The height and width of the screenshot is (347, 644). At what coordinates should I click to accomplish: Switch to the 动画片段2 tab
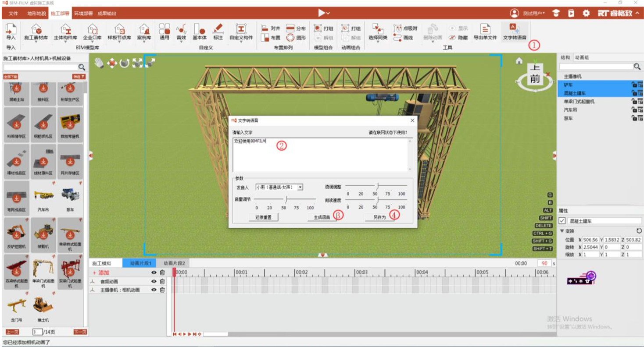(x=174, y=263)
